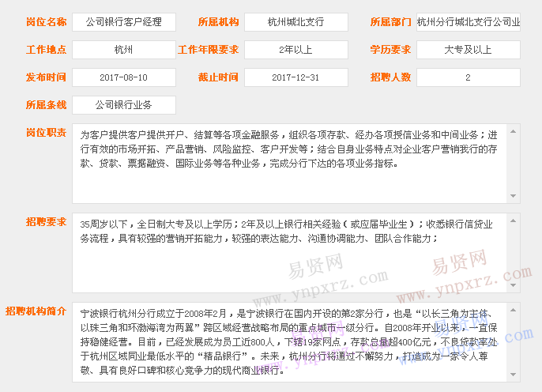The image size is (542, 392).
Task: Click down arrow in 招聘要求 scrollbar
Action: pos(513,285)
